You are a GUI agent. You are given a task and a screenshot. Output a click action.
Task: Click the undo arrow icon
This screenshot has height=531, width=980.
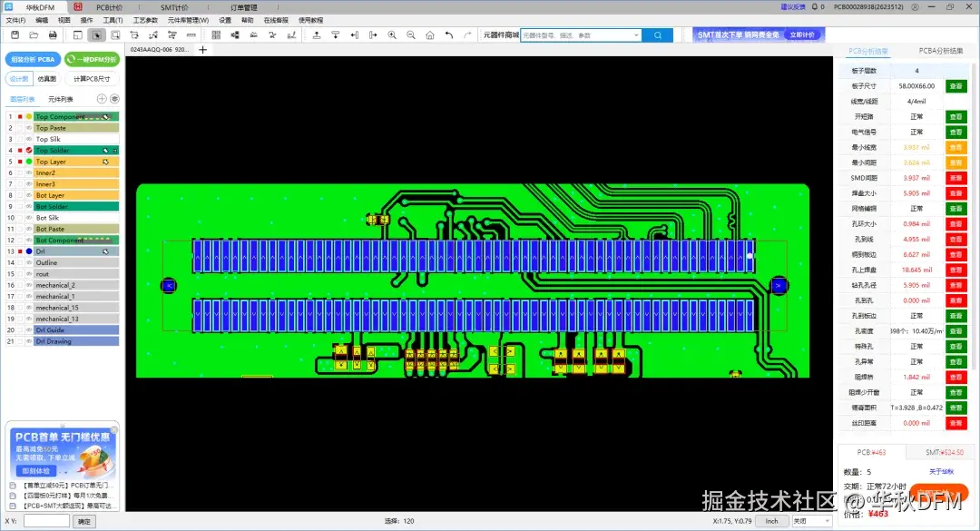pos(449,35)
